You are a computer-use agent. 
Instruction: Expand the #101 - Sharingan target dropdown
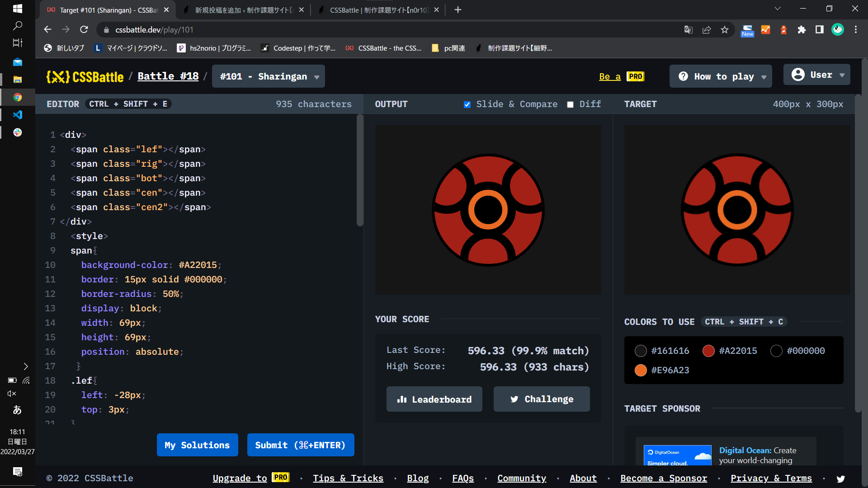point(269,76)
